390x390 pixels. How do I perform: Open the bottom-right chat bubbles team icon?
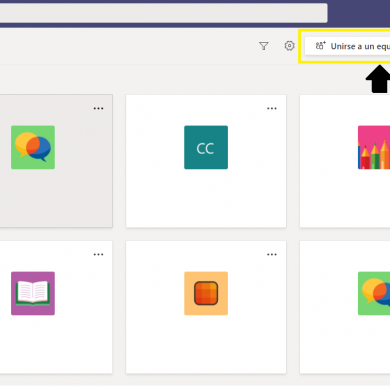pos(374,293)
